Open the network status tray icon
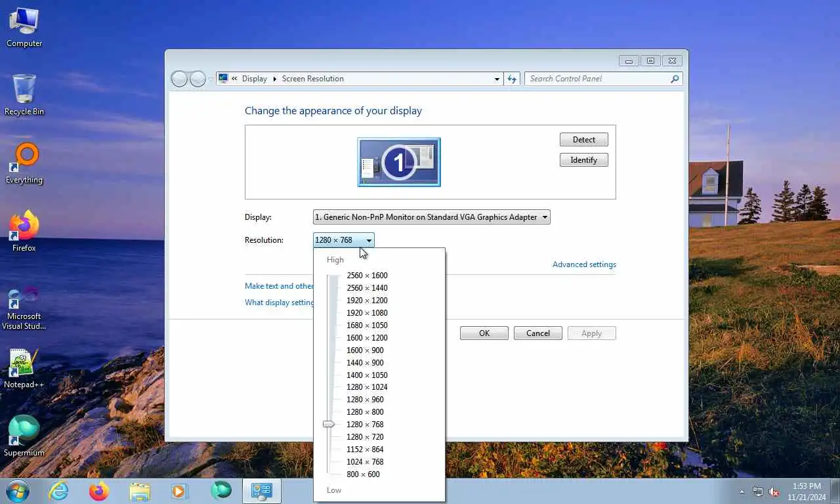The image size is (840, 504). (x=758, y=492)
